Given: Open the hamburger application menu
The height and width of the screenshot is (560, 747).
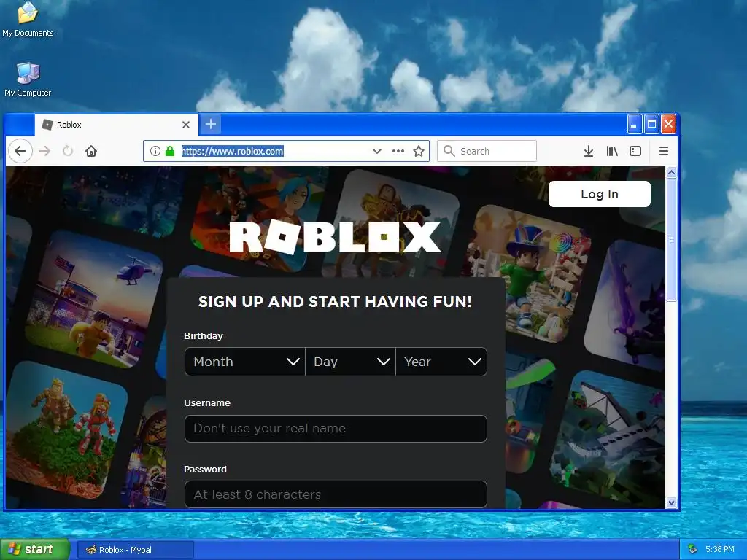Looking at the screenshot, I should click(x=664, y=151).
